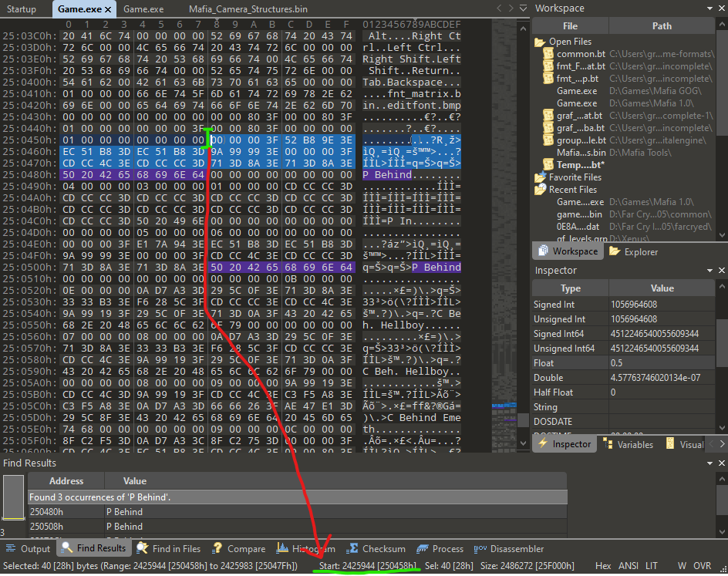
Task: Close the active Game.exe tab
Action: [x=107, y=9]
